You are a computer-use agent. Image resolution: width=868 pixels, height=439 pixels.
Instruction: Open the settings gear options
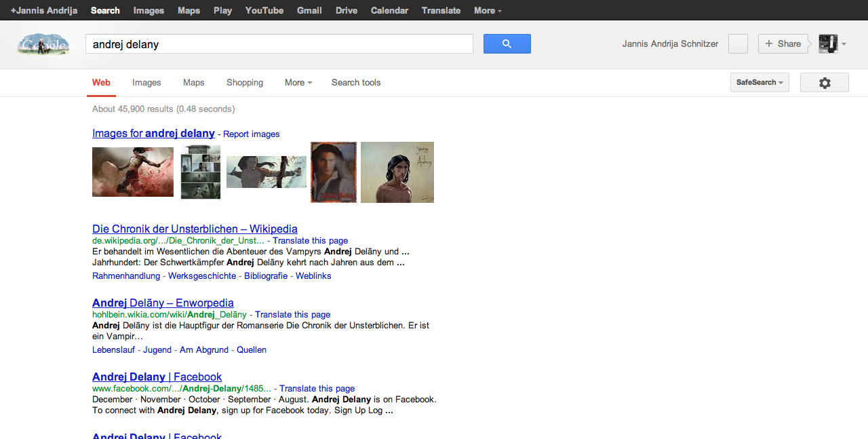point(825,83)
